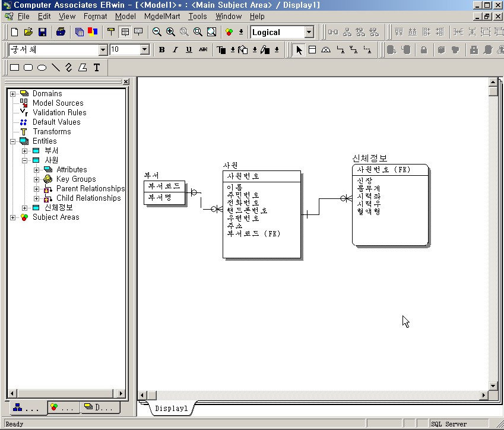The height and width of the screenshot is (430, 504).
Task: Pick the text box T tool
Action: point(96,68)
